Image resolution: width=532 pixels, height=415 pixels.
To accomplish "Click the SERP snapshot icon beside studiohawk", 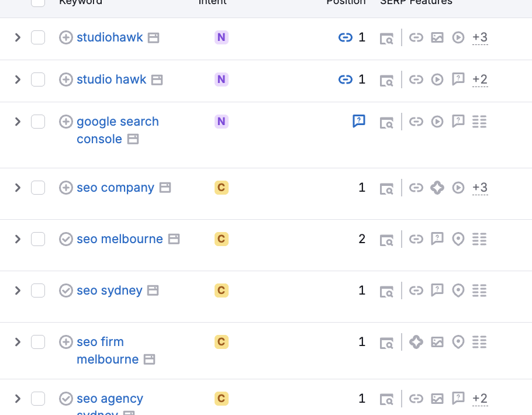I will click(x=386, y=38).
